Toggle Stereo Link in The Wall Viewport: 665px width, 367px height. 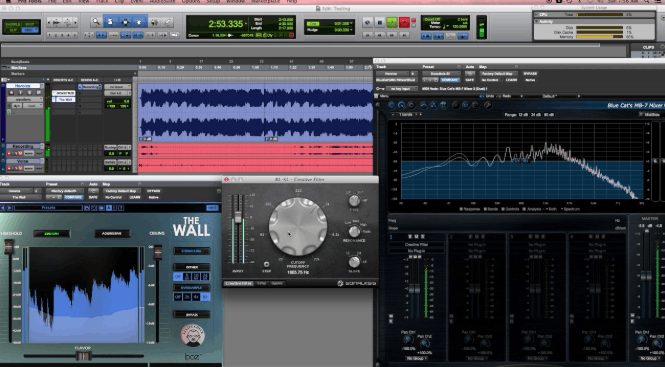pyautogui.click(x=191, y=251)
